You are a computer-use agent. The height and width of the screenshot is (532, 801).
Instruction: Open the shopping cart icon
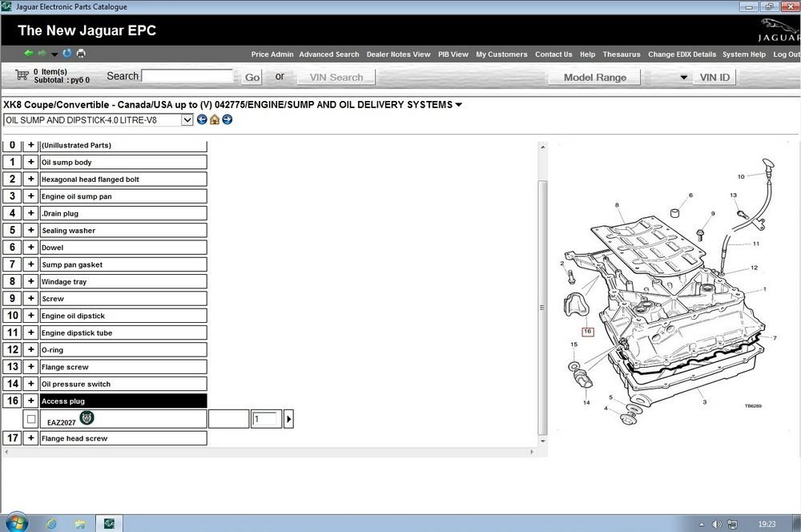click(x=22, y=75)
